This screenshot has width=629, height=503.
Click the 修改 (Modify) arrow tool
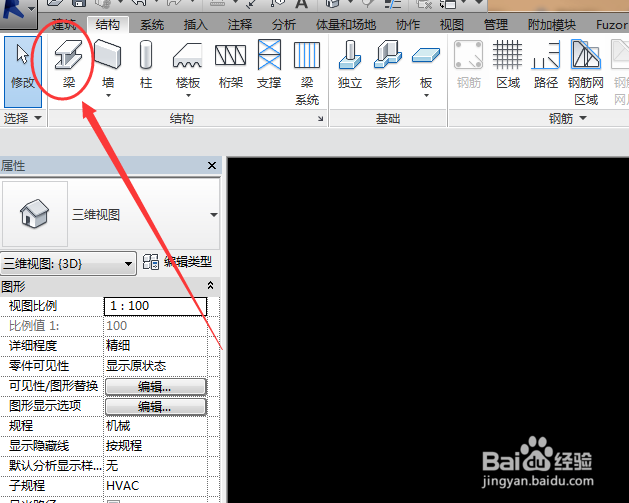click(23, 71)
